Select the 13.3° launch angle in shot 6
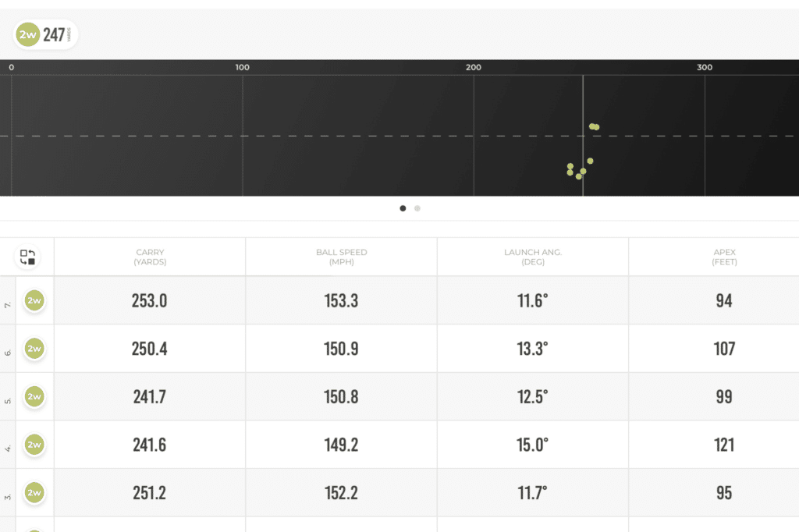The image size is (799, 532). 532,349
